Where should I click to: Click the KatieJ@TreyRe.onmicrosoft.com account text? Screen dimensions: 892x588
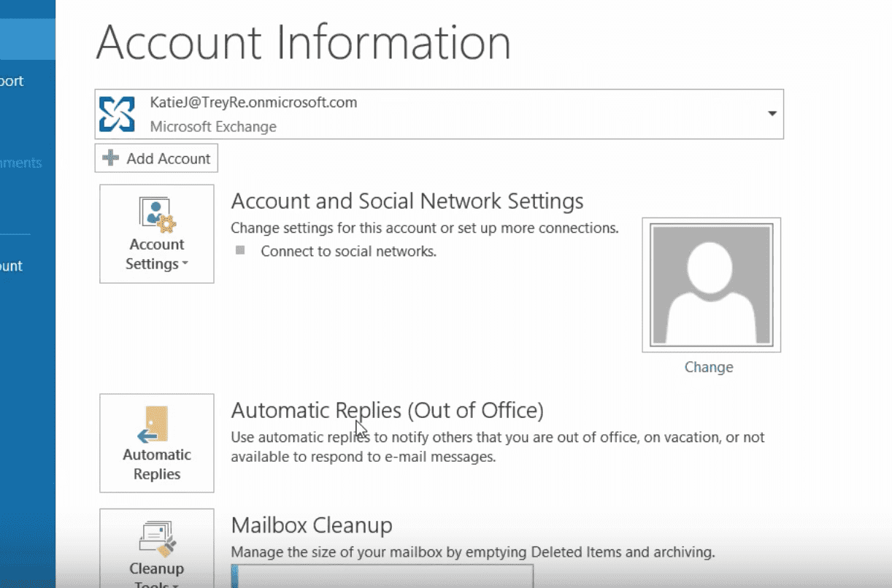253,102
